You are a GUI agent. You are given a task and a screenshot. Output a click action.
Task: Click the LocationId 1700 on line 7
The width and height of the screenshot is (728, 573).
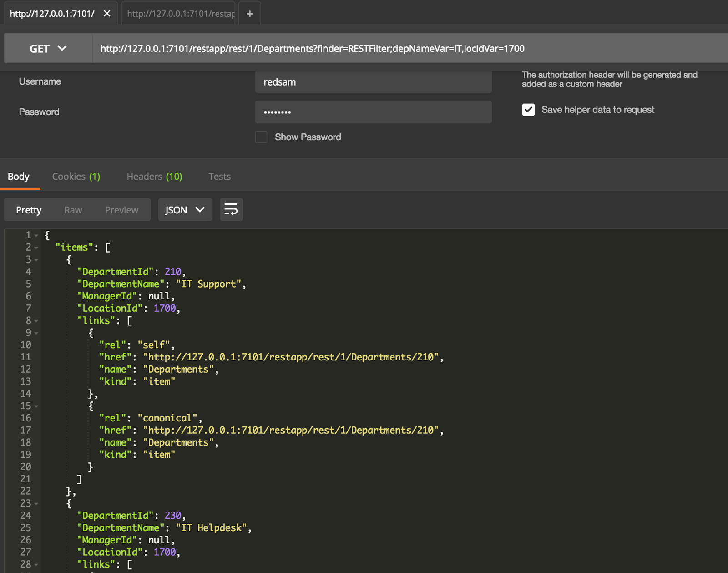coord(165,309)
